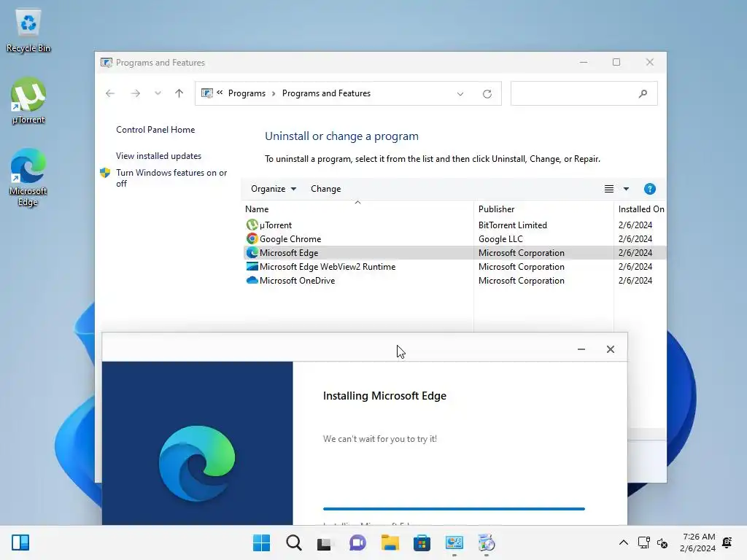Open network status in system tray

[643, 542]
